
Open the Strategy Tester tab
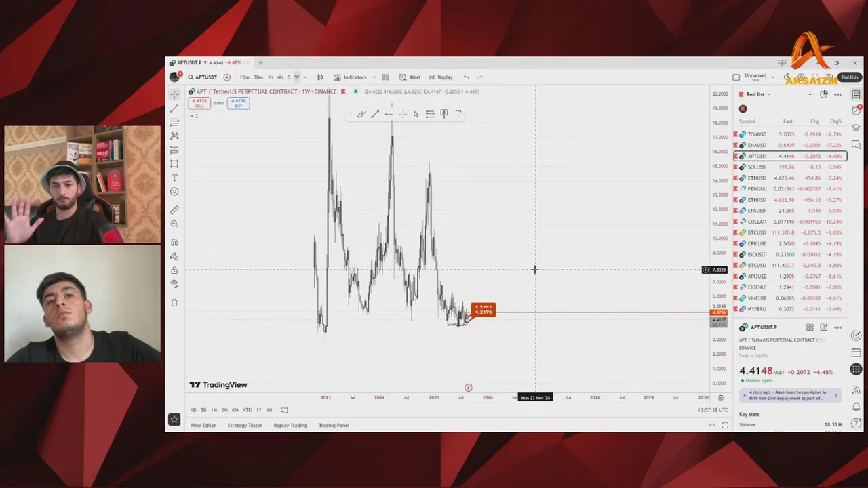(x=245, y=426)
